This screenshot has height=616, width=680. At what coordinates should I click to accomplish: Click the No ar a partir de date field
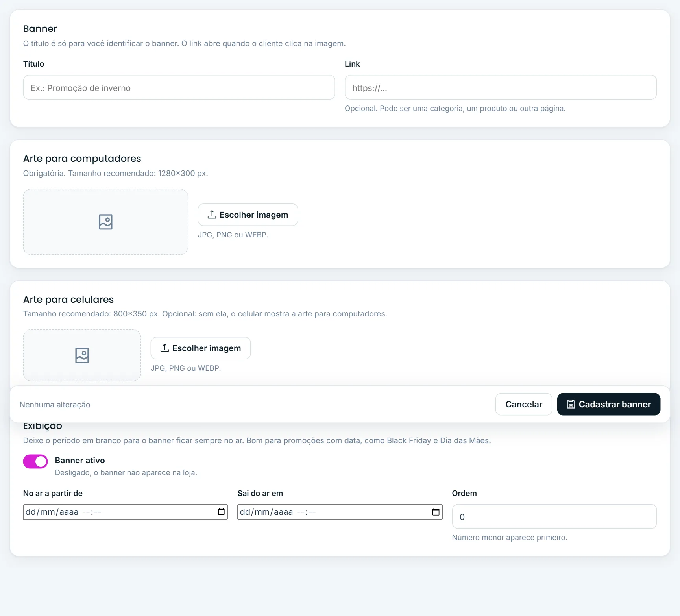click(125, 512)
